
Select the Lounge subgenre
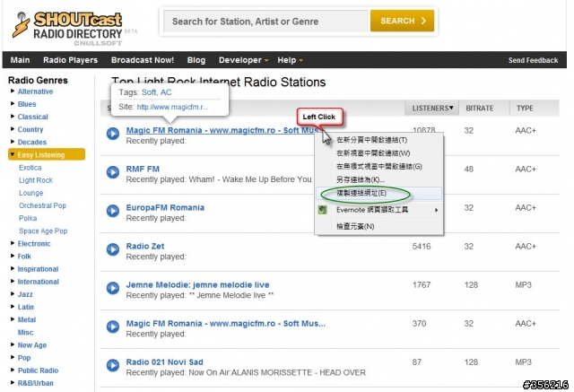[31, 193]
